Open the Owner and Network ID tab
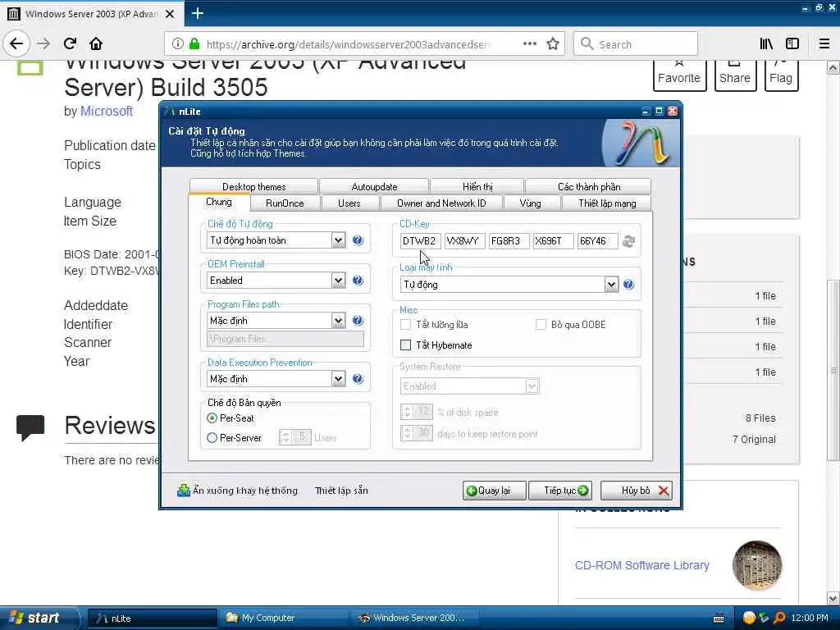840x630 pixels. click(441, 203)
